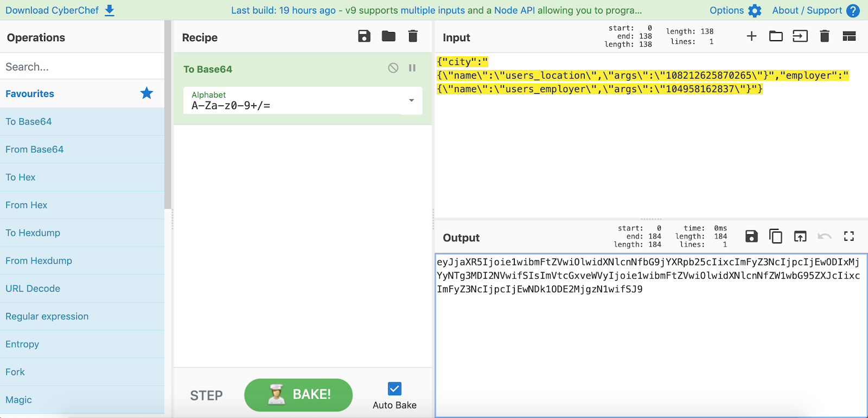Select the To Hex operation
The width and height of the screenshot is (868, 418).
pyautogui.click(x=82, y=177)
